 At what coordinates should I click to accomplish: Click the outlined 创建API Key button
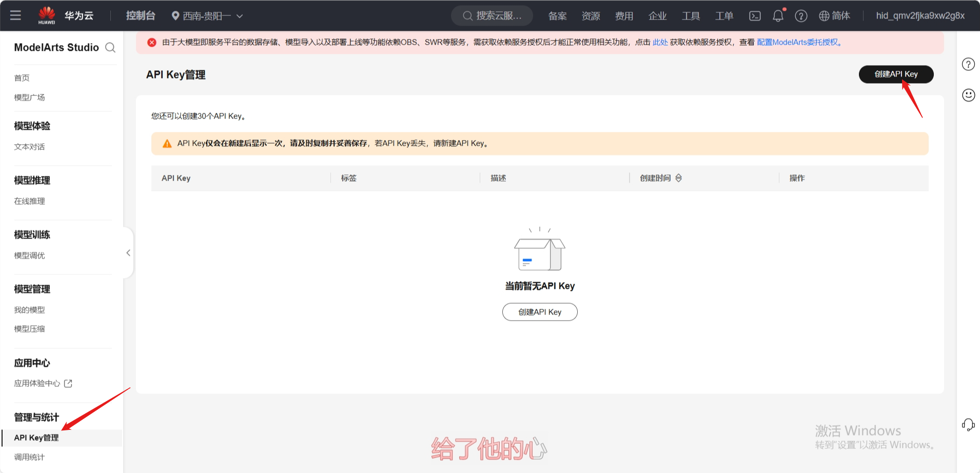[x=540, y=312]
